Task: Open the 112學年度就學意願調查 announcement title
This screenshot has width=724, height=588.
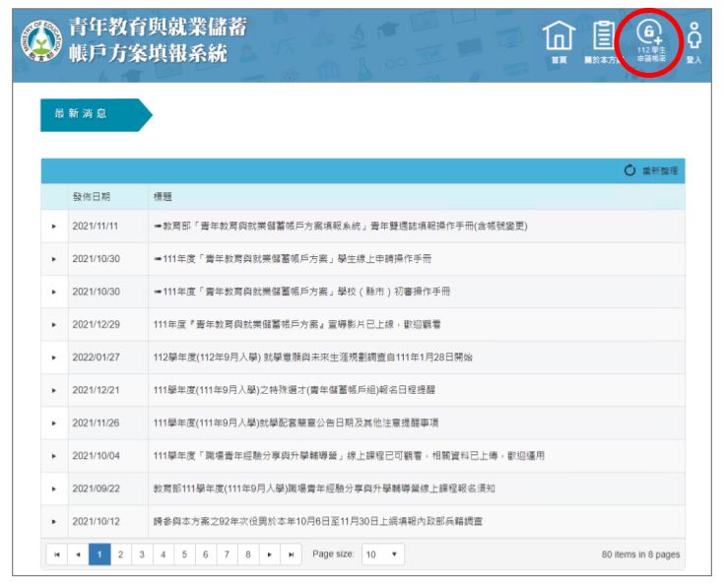Action: 312,358
